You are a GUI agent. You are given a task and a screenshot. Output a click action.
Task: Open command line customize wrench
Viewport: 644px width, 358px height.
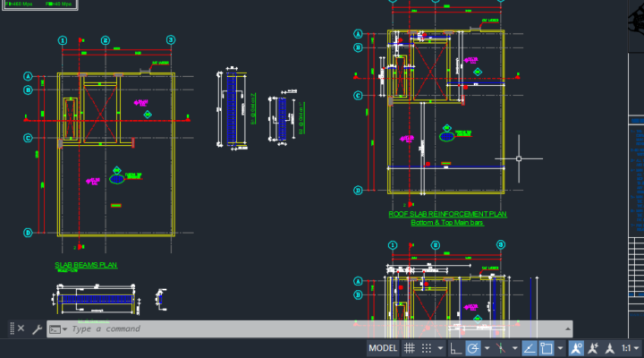[37, 328]
